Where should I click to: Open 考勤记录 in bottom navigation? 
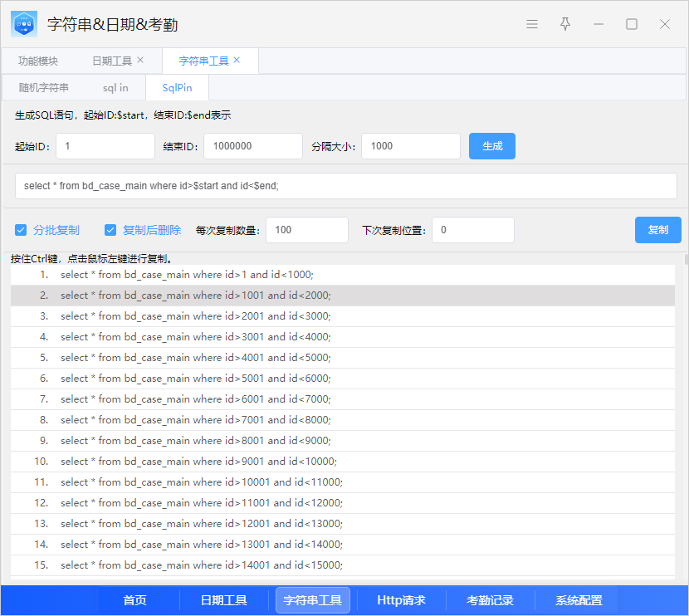click(490, 600)
